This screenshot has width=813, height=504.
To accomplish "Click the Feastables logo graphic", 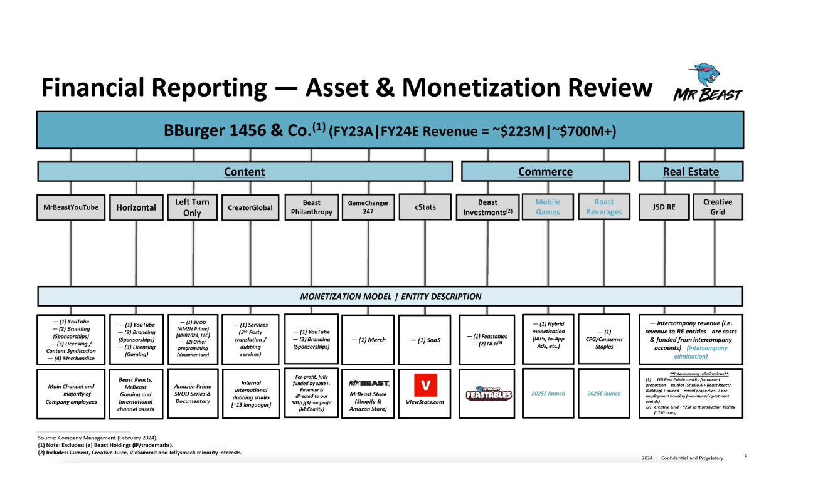I will (488, 394).
